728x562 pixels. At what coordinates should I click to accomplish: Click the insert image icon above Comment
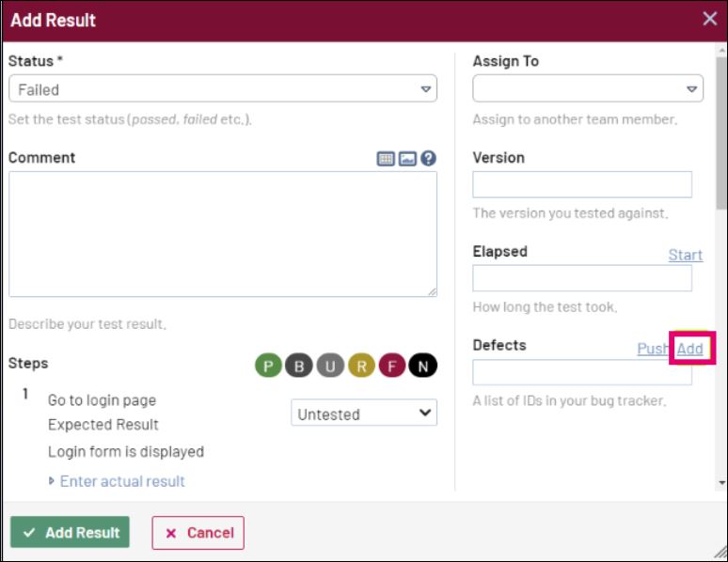(x=407, y=159)
